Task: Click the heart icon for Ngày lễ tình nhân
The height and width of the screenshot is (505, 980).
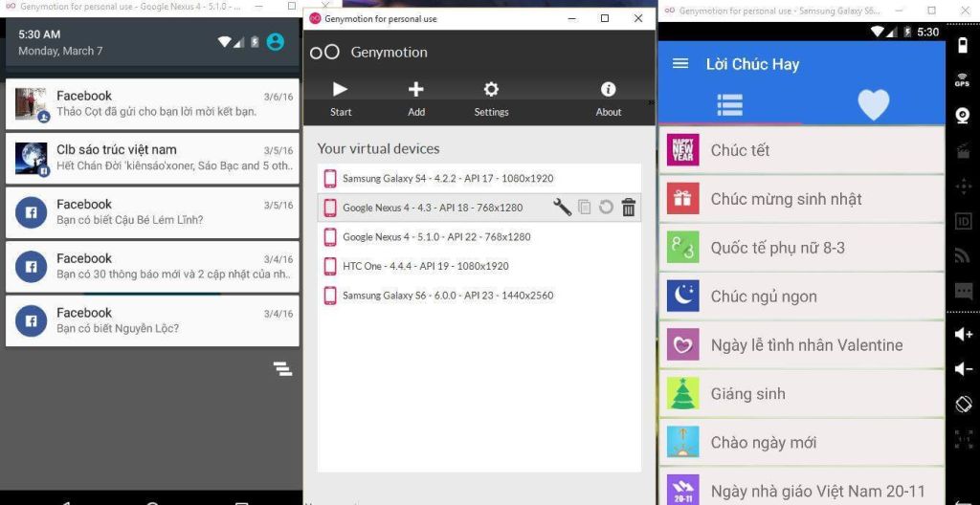Action: point(682,345)
